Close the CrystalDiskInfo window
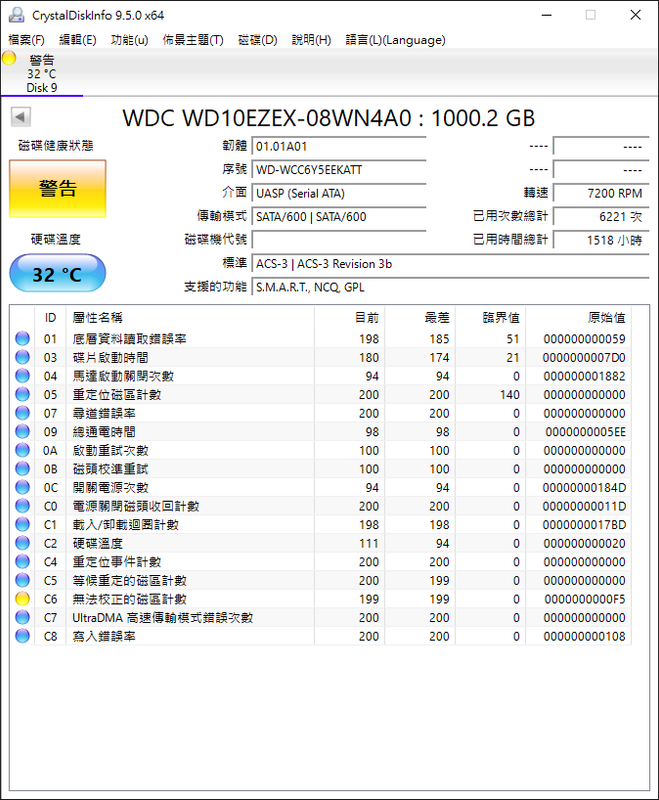The image size is (659, 800). coord(636,15)
